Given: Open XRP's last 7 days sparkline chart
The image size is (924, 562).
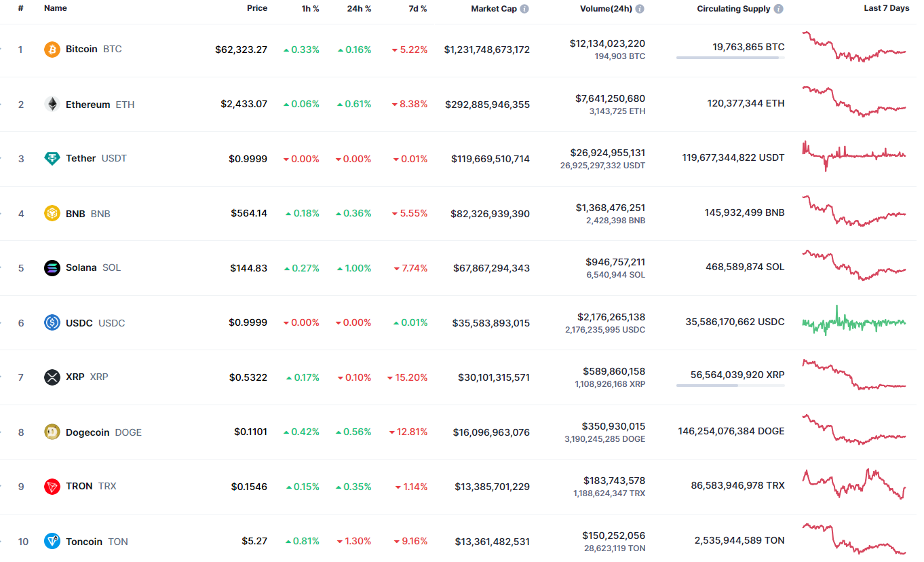Looking at the screenshot, I should coord(854,375).
